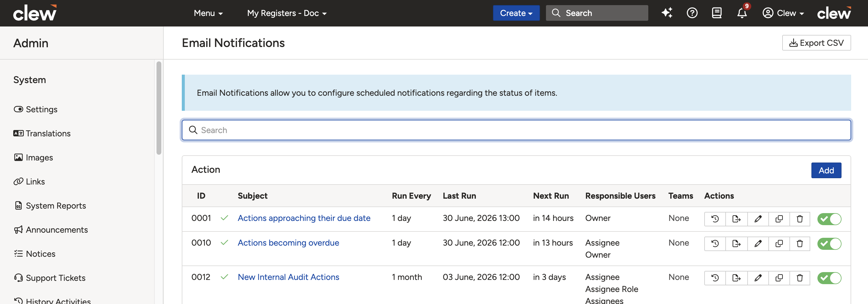Duplicate notification 0012
868x304 pixels.
coord(779,278)
